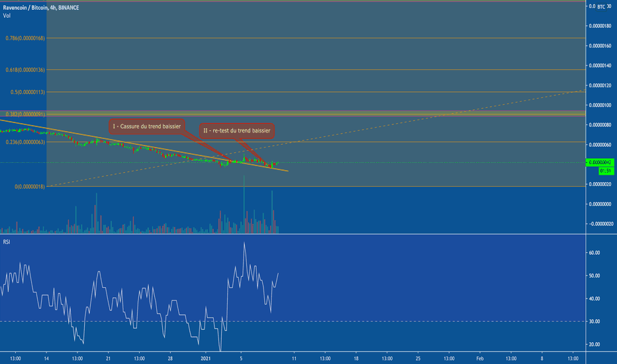Click the 0.00000160 price axis value
The width and height of the screenshot is (617, 364).
pyautogui.click(x=600, y=46)
